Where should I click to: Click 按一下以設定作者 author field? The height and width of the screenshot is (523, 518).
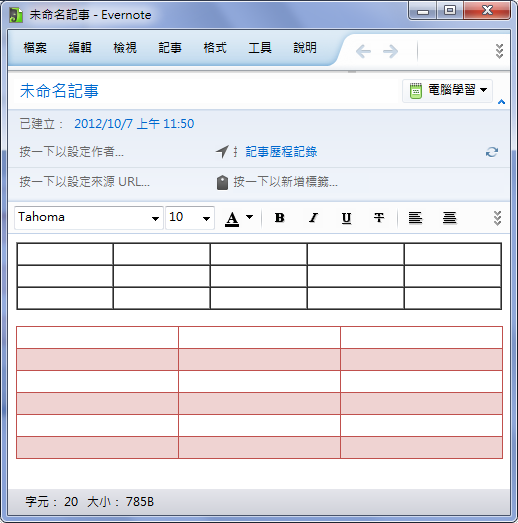(x=71, y=152)
